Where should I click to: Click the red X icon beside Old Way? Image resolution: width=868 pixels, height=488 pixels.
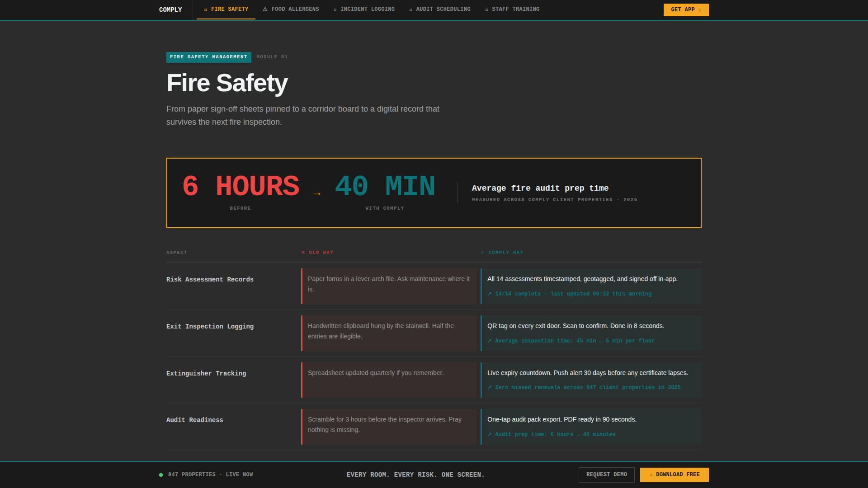tap(303, 253)
